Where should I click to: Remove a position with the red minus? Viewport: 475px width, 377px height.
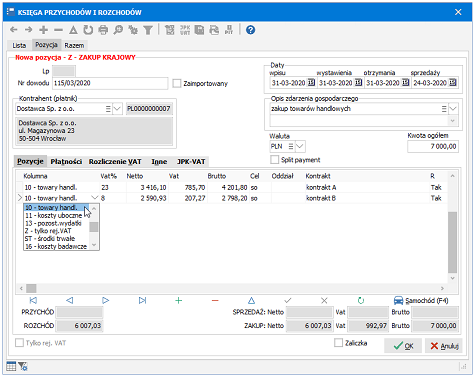215,300
